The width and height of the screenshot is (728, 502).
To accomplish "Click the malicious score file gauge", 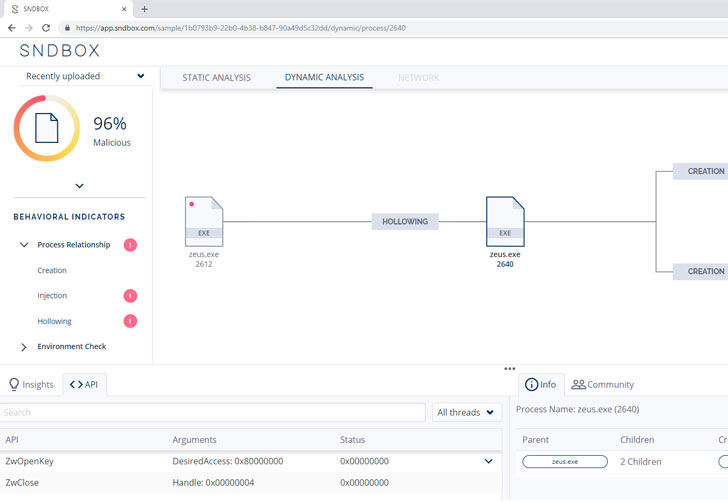I will tap(46, 128).
